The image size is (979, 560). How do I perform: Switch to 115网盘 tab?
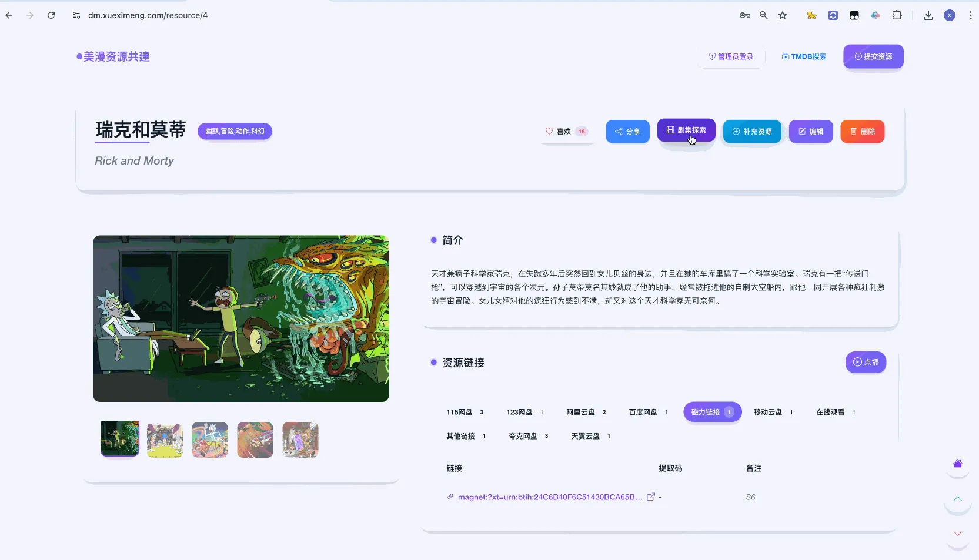[465, 412]
